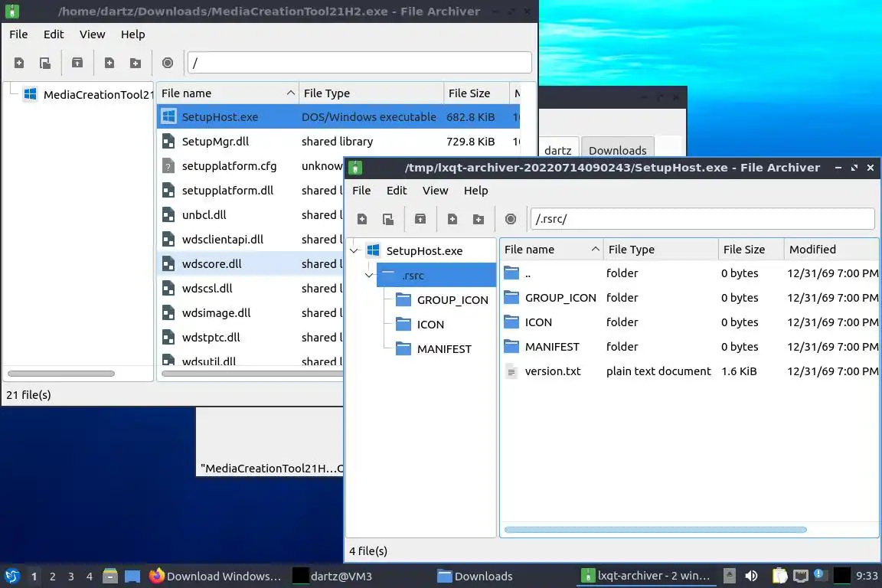Click the network status tray icon
This screenshot has width=882, height=588.
800,576
